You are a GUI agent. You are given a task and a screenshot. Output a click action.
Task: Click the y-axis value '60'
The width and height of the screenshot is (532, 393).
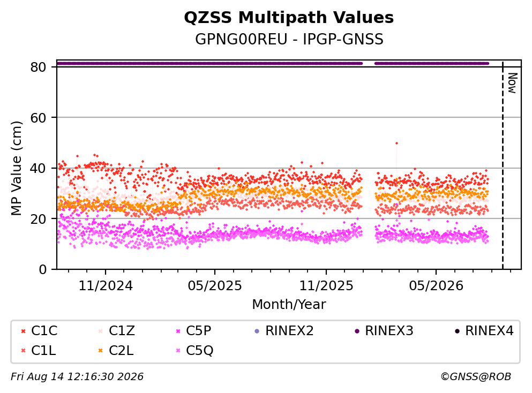click(x=39, y=118)
